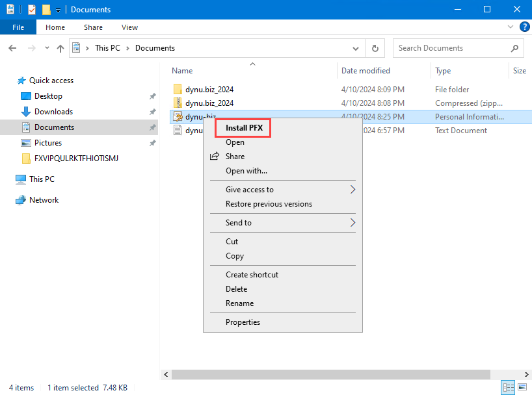
Task: Choose Share from the context menu
Action: [x=235, y=157]
